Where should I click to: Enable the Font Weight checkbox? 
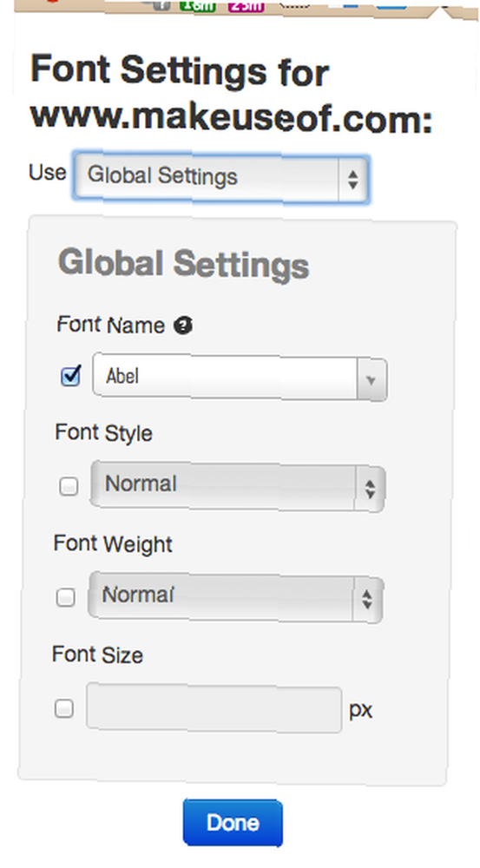66,597
